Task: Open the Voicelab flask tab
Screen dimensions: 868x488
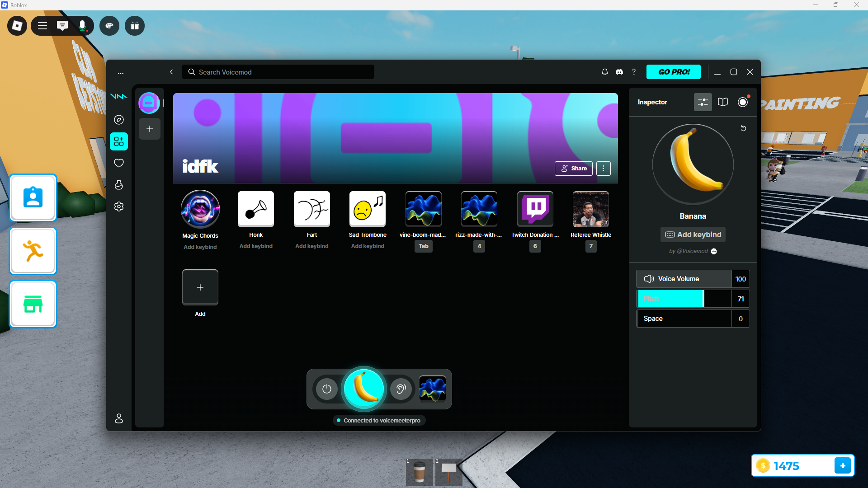Action: (119, 185)
